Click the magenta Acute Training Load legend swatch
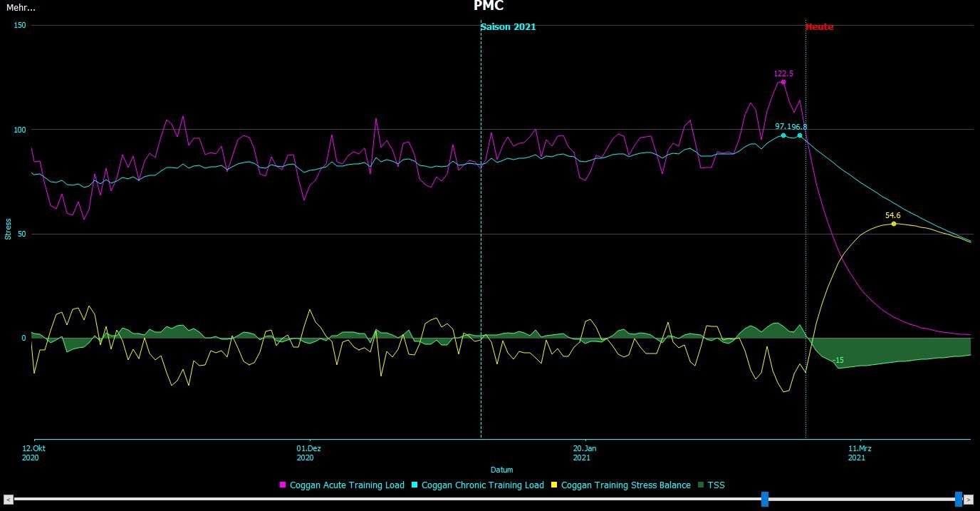 pos(283,485)
